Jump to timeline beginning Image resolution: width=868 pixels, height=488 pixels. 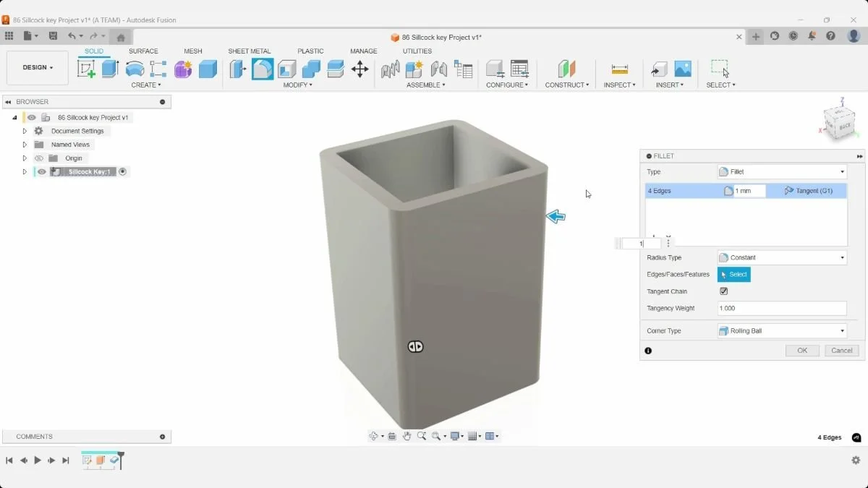point(9,461)
